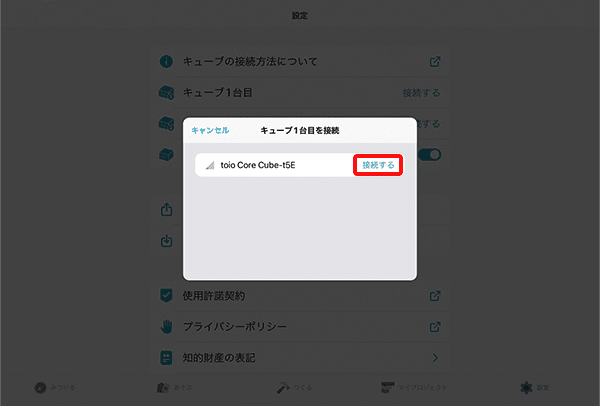Click the signal strength icon beside toio Core Cube-t5E
This screenshot has width=600, height=406.
click(x=210, y=165)
